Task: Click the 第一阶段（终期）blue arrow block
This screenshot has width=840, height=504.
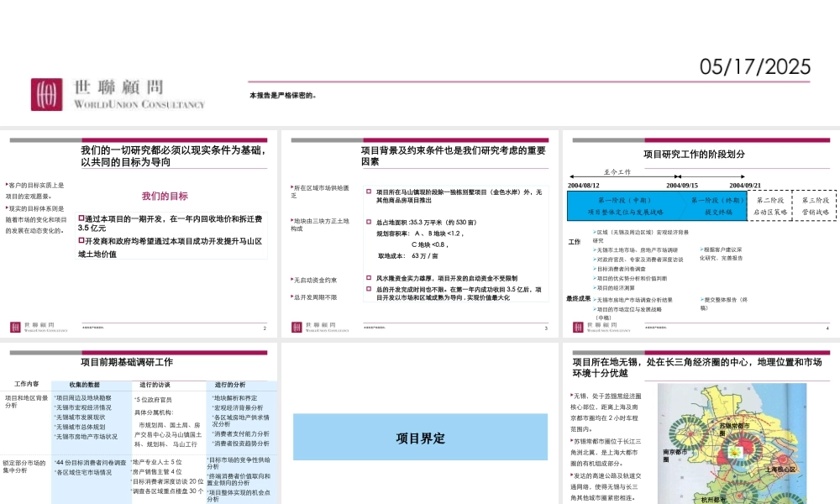Action: click(x=716, y=206)
